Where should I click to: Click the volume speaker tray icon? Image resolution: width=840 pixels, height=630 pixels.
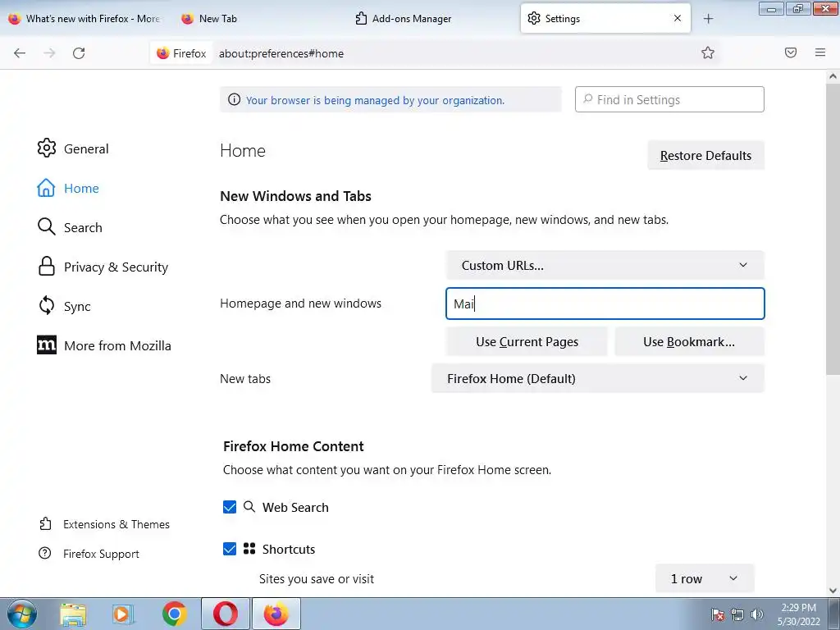tap(757, 614)
